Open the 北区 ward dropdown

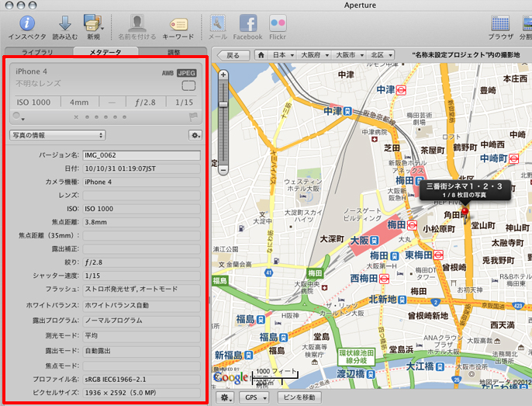tap(381, 55)
